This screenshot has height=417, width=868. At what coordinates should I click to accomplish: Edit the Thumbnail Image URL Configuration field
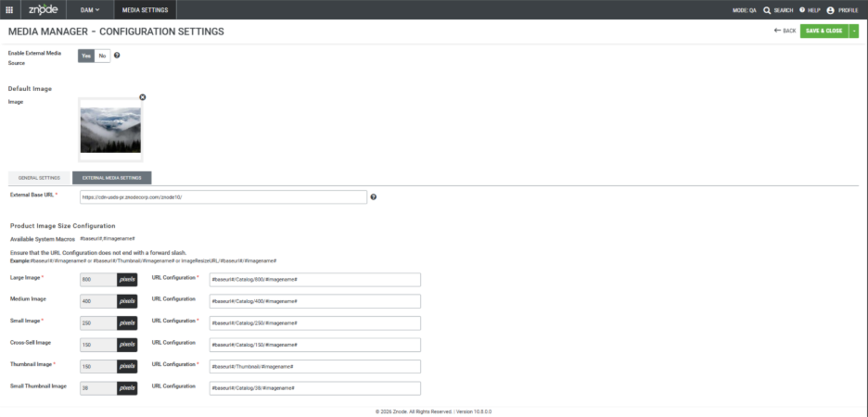click(x=315, y=366)
